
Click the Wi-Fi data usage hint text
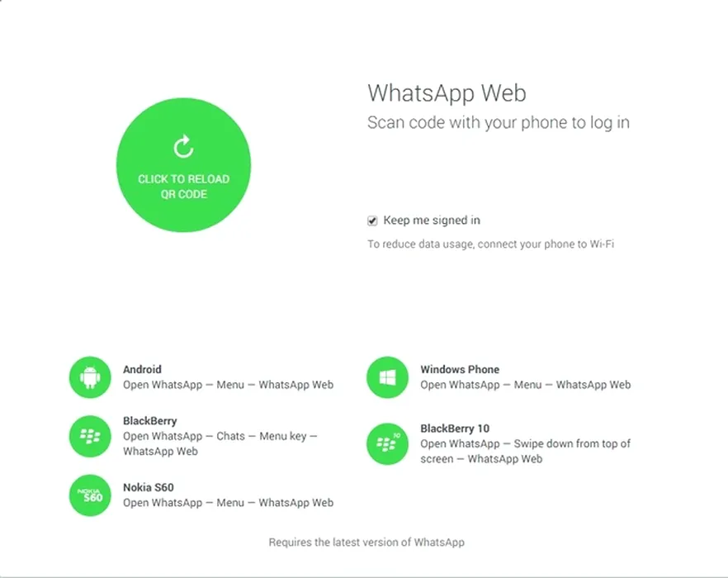pyautogui.click(x=491, y=244)
